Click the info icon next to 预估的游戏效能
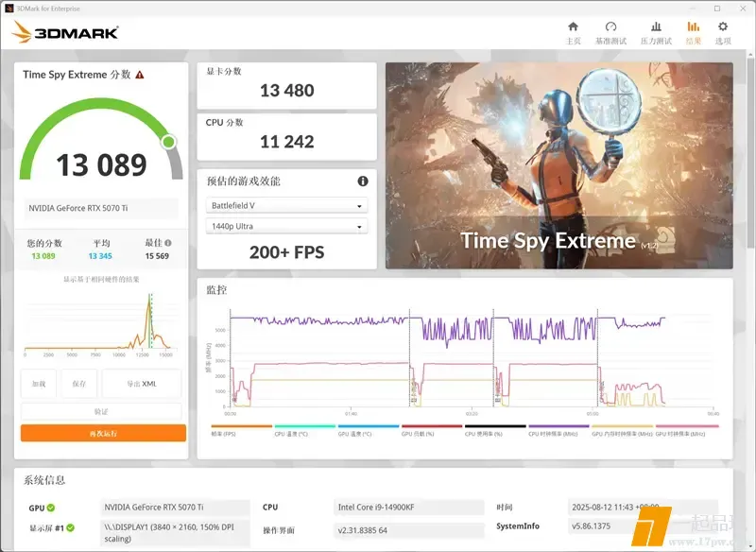 coord(363,181)
